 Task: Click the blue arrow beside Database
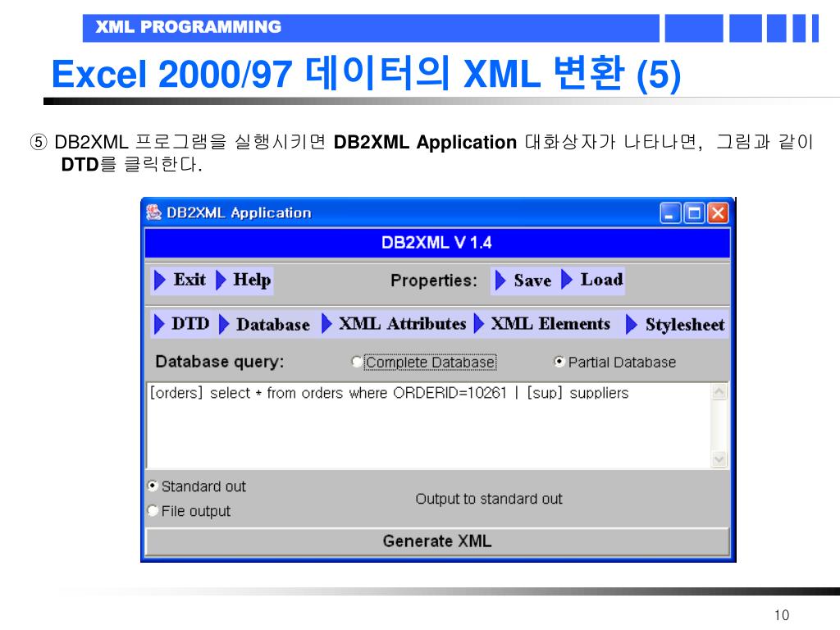point(224,324)
